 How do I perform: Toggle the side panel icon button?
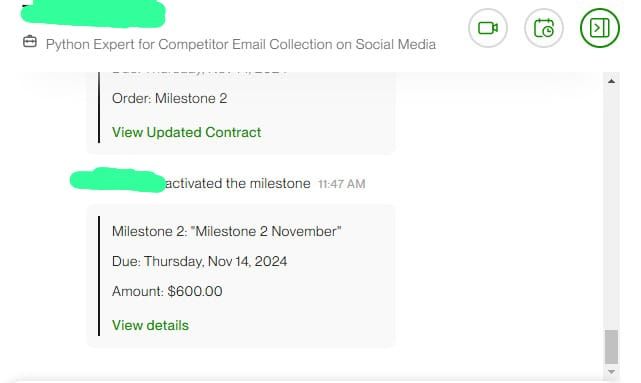600,28
